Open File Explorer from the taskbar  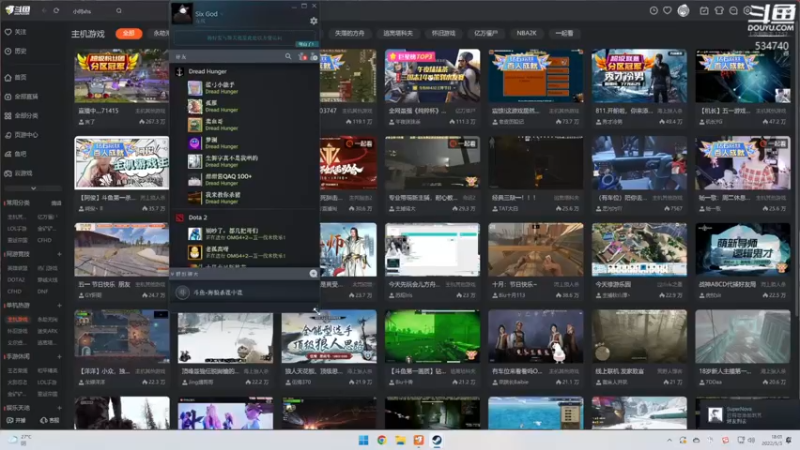(400, 440)
